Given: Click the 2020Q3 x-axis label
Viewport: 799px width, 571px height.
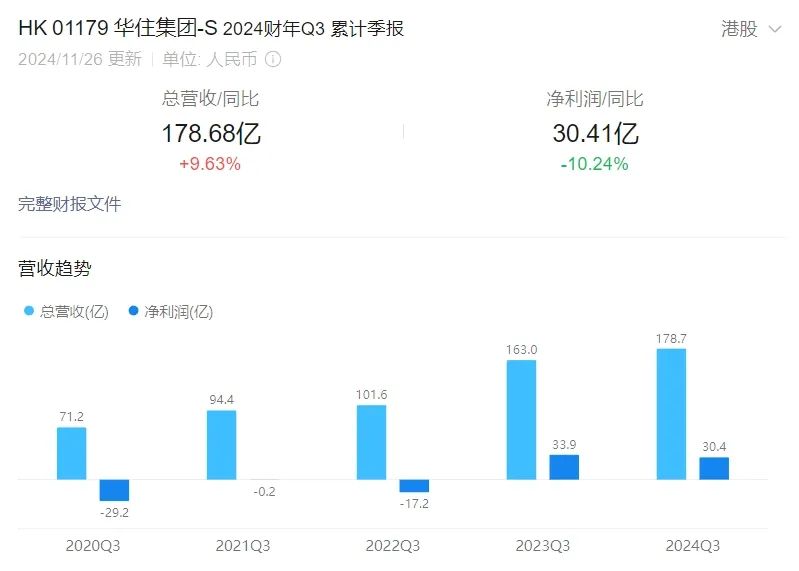Looking at the screenshot, I should coord(92,546).
